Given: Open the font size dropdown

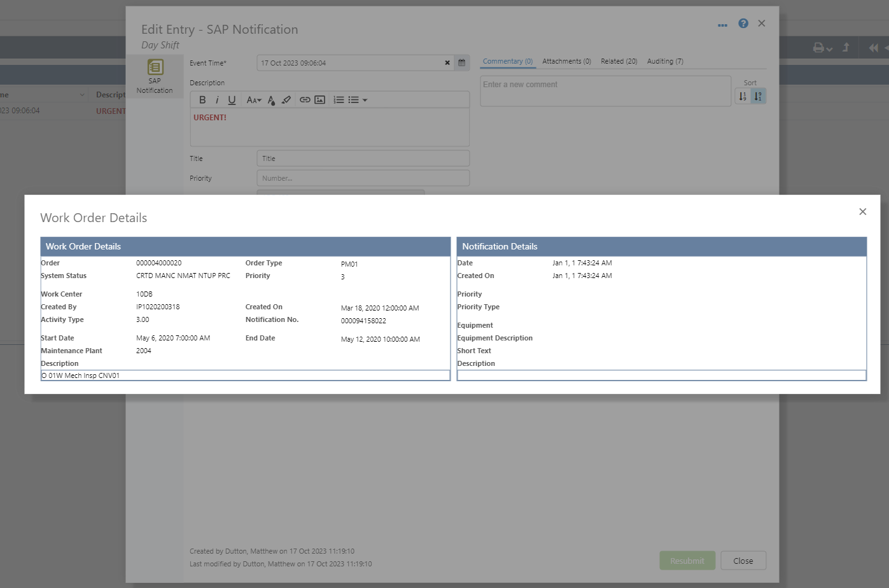Looking at the screenshot, I should pyautogui.click(x=254, y=100).
